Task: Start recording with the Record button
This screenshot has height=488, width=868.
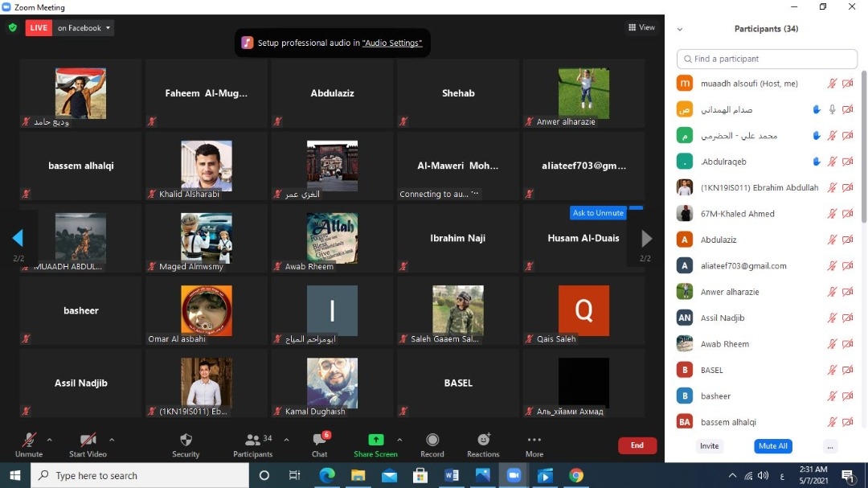Action: 432,441
